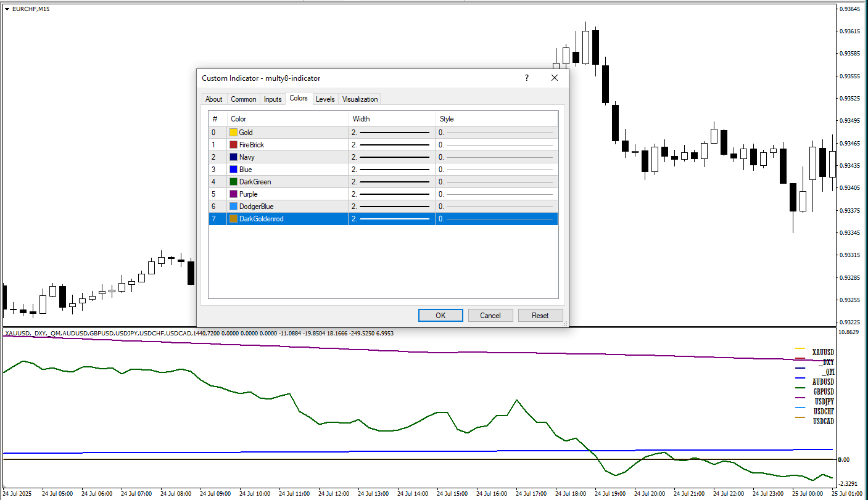Switch to the Inputs tab

(273, 99)
